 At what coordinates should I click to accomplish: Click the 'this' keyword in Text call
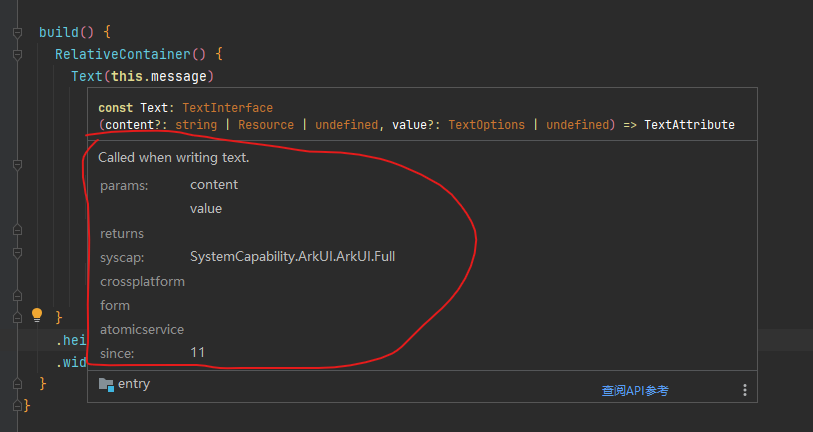[126, 76]
